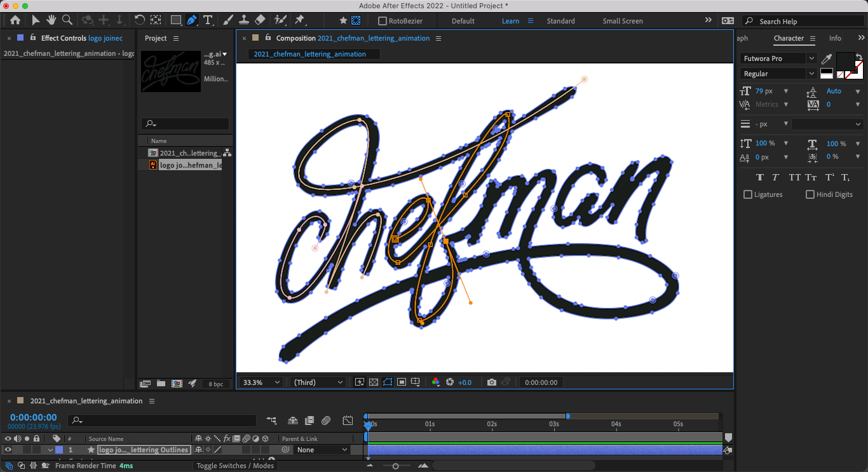Viewport: 868px width, 472px height.
Task: Click the Project panel search field
Action: coord(185,124)
